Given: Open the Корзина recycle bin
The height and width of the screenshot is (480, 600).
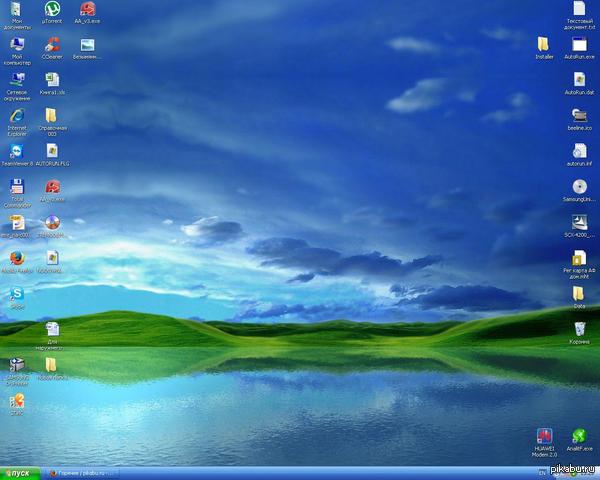Looking at the screenshot, I should 579,329.
